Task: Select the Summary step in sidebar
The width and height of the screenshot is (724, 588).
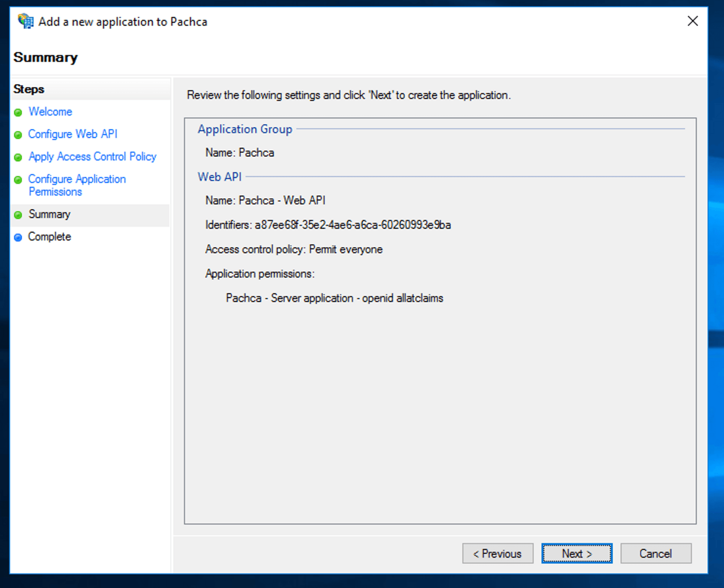Action: pos(50,214)
